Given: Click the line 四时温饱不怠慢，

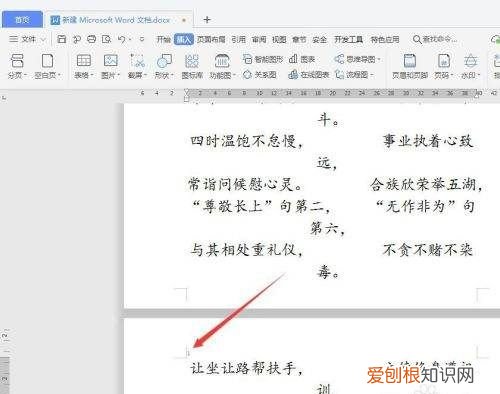Looking at the screenshot, I should point(247,141).
